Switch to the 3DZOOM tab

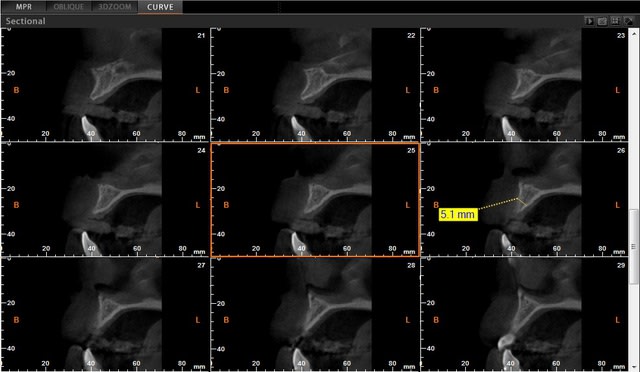coord(115,7)
